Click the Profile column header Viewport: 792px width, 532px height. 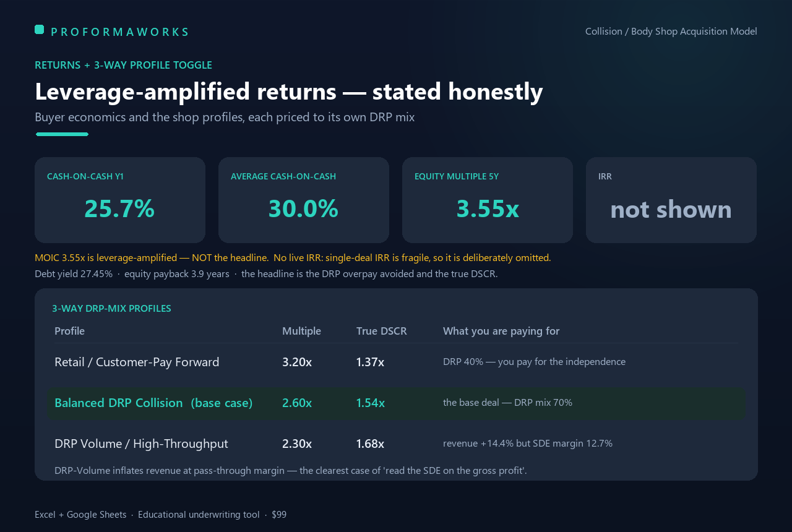coord(69,331)
